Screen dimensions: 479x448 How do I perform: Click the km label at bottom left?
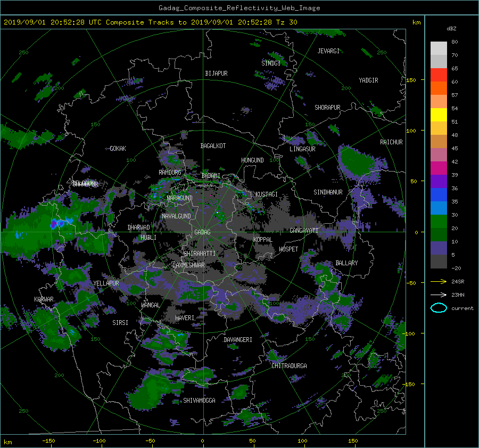point(8,442)
